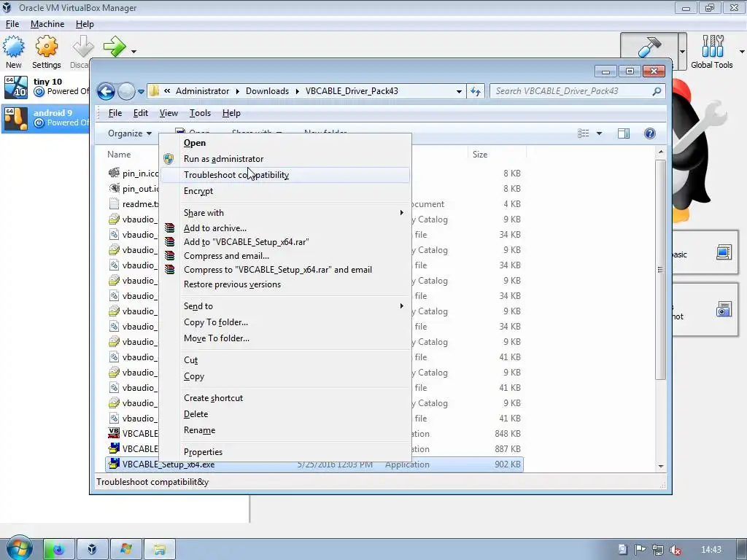Open the Organize dropdown
This screenshot has height=560, width=747.
pyautogui.click(x=130, y=133)
